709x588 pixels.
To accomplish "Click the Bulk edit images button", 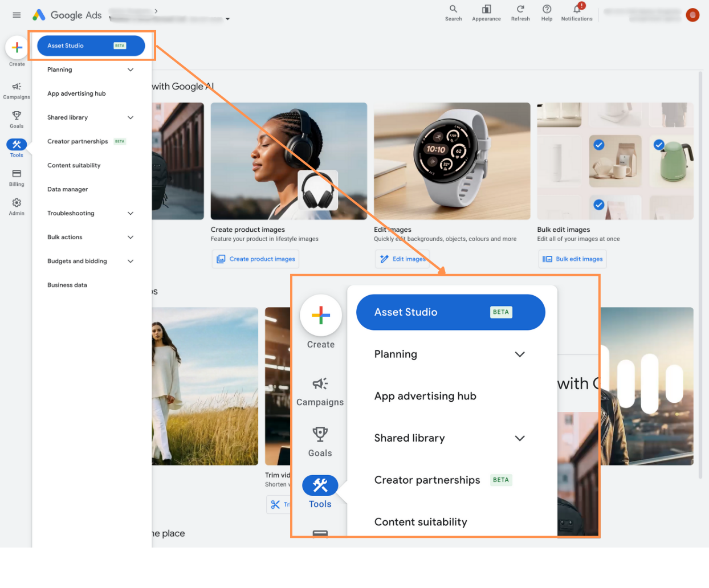I will tap(572, 259).
